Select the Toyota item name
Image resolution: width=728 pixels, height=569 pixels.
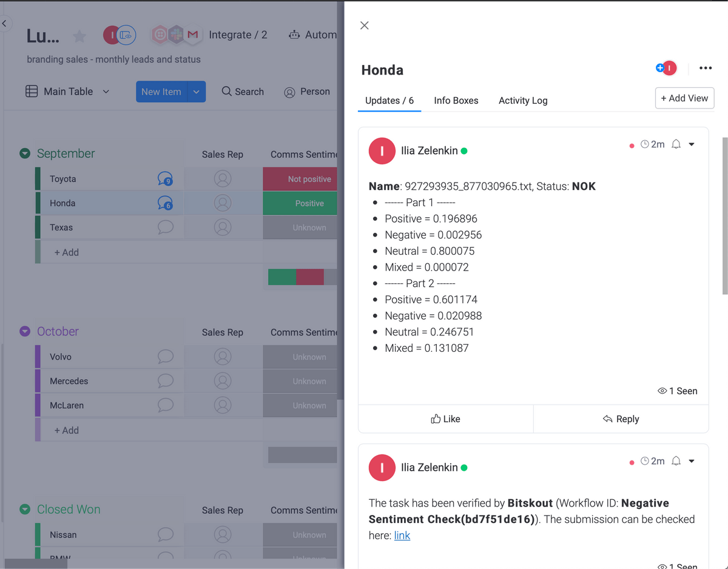[63, 179]
